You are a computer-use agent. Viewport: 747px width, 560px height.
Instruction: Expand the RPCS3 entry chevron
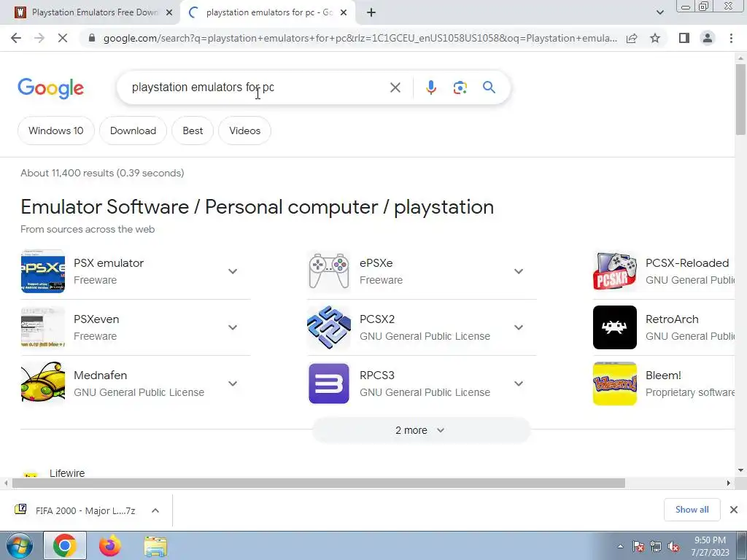tap(519, 384)
